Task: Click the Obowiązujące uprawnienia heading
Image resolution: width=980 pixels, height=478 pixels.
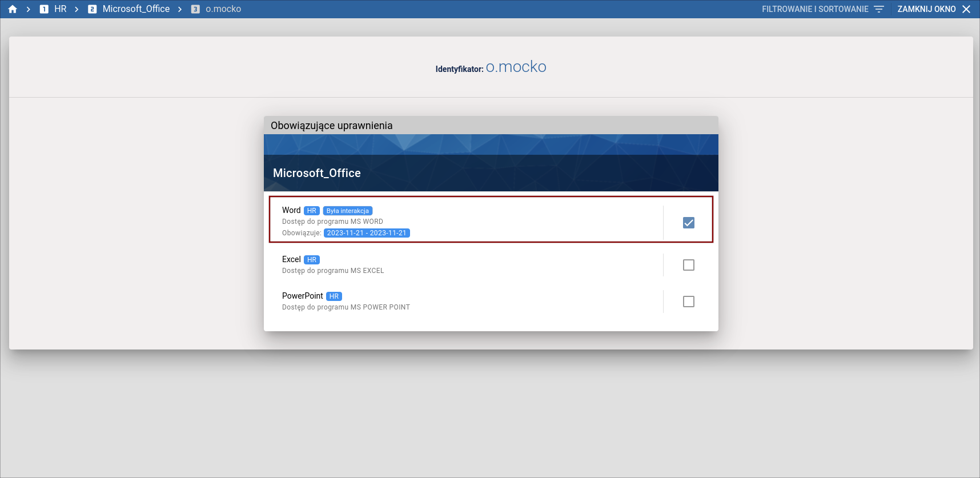Action: coord(332,126)
